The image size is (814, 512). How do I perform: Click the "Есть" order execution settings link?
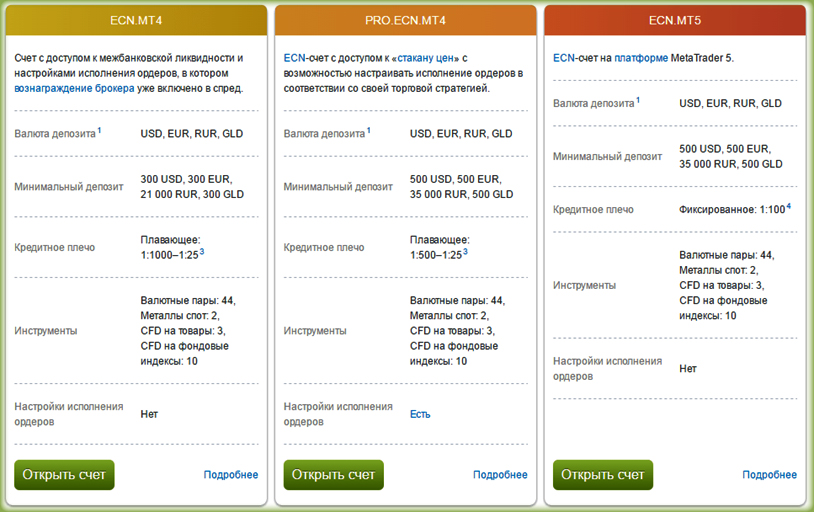point(420,414)
